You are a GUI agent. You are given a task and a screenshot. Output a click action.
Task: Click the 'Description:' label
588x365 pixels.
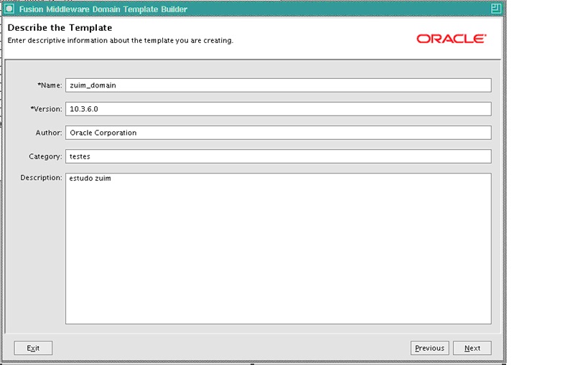(41, 178)
